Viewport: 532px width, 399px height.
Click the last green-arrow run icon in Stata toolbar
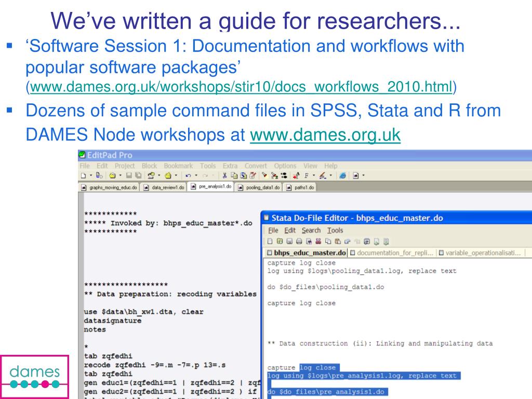[386, 241]
